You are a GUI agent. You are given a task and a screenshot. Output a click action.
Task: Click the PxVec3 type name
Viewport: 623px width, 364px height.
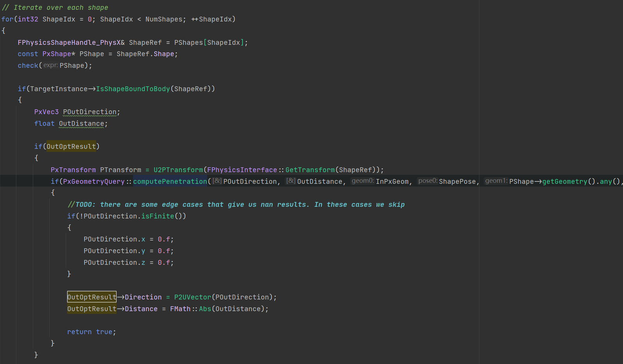[x=46, y=112]
